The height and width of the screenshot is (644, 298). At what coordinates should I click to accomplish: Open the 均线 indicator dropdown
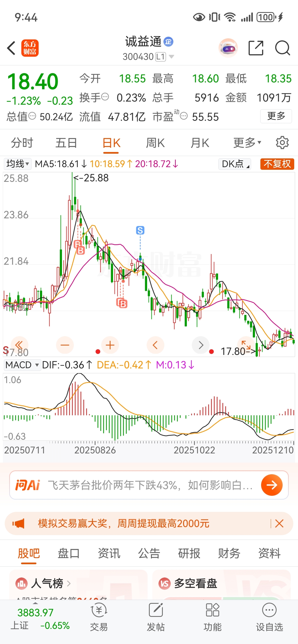click(18, 164)
